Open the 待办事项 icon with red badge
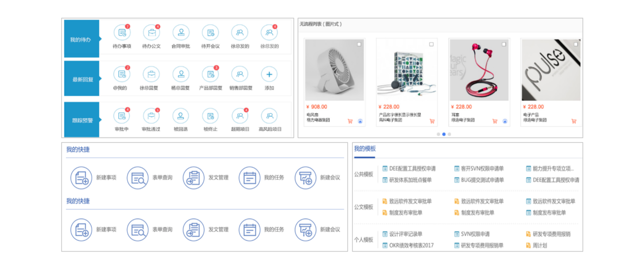Screen dimensions: 644x280 point(122,32)
